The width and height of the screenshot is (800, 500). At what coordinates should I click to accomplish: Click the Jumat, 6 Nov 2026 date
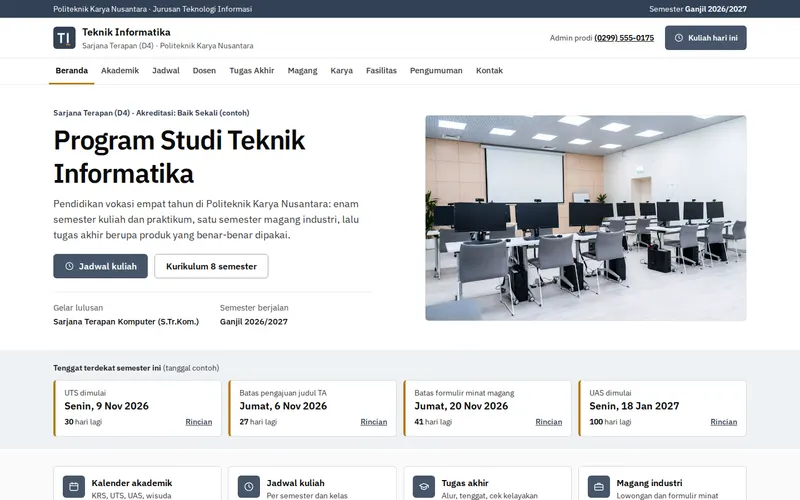pyautogui.click(x=283, y=406)
